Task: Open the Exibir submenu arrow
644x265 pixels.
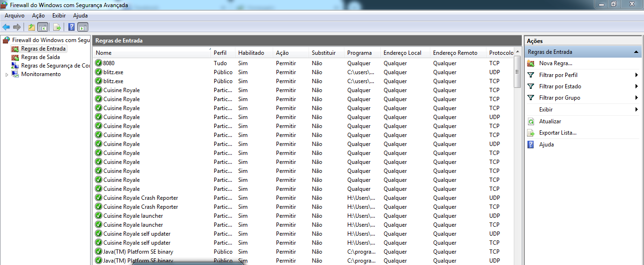Action: (636, 110)
